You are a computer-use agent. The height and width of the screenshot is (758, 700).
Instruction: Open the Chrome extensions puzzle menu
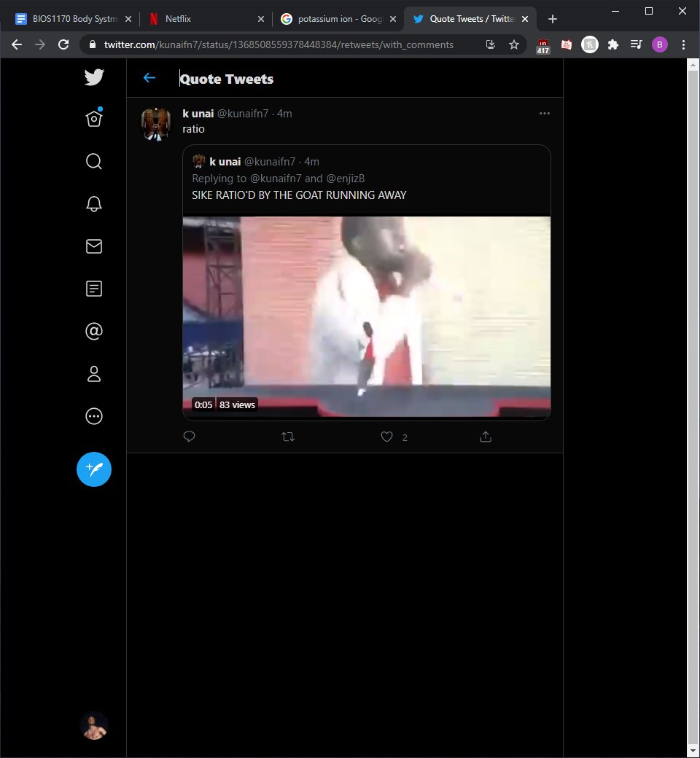tap(612, 44)
